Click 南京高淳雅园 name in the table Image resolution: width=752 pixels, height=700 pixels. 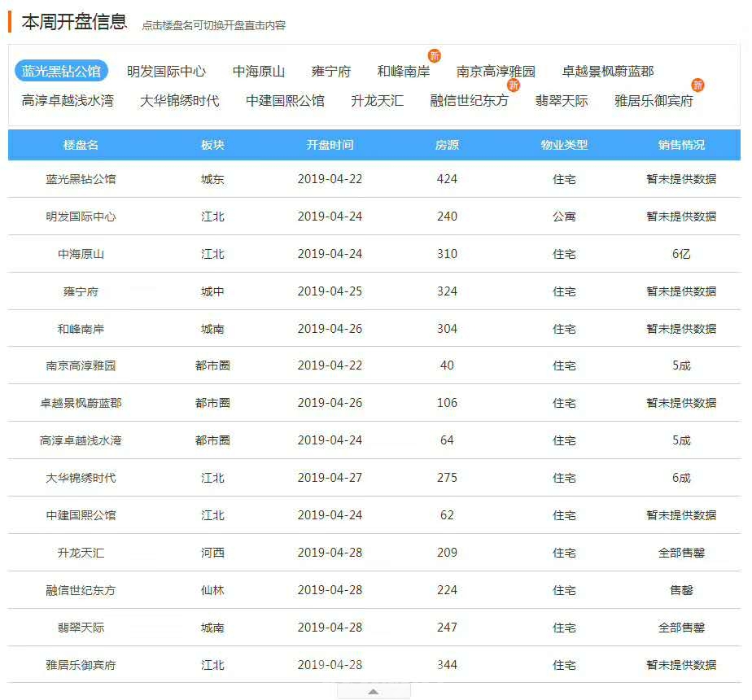[81, 365]
